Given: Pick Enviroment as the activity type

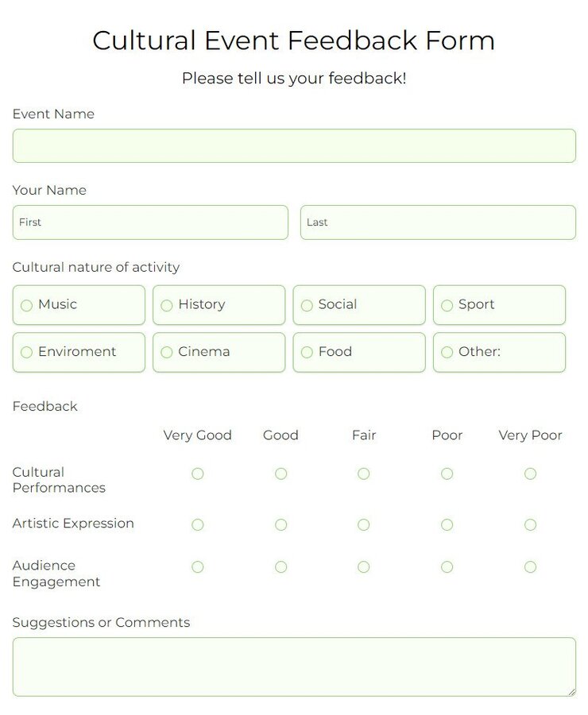Looking at the screenshot, I should (26, 352).
